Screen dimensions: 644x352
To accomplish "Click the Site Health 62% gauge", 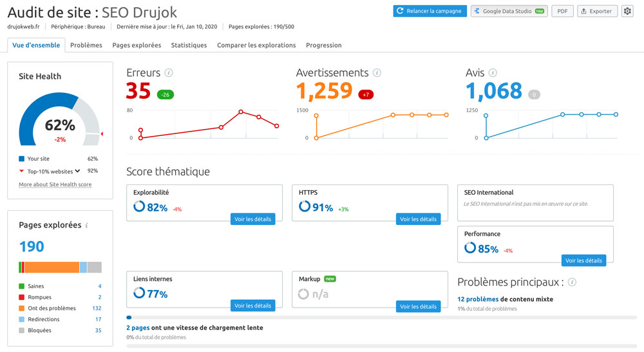I will (59, 119).
